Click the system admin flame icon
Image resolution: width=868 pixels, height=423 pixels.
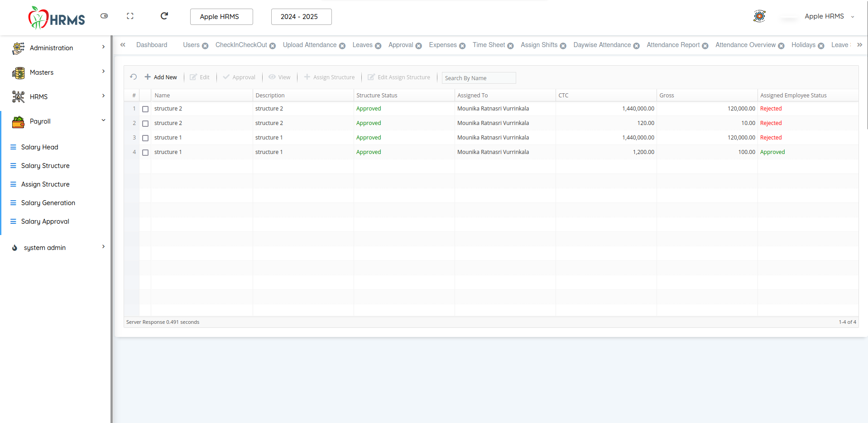[x=14, y=248]
